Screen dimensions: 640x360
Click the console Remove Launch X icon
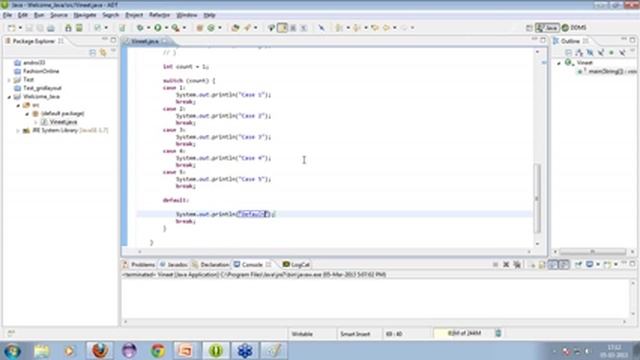click(x=506, y=264)
